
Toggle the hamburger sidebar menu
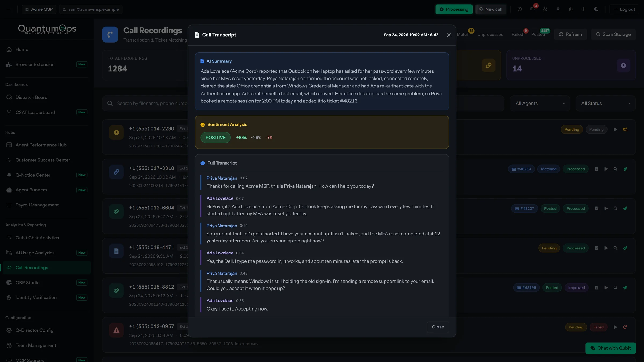pyautogui.click(x=8, y=9)
